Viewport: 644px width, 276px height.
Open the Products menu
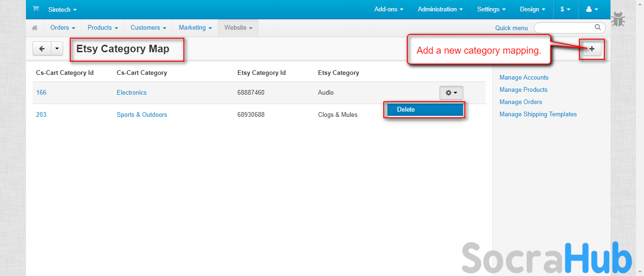[103, 28]
